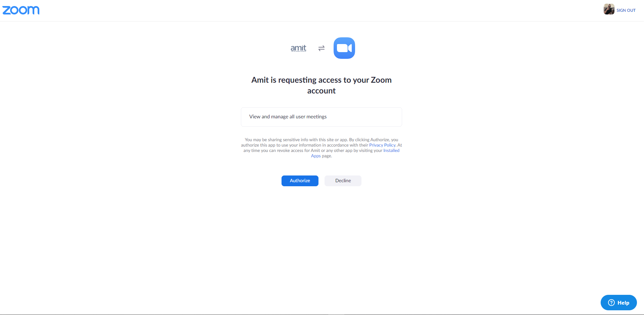Decline the Amit access request
This screenshot has width=644, height=315.
pos(343,181)
